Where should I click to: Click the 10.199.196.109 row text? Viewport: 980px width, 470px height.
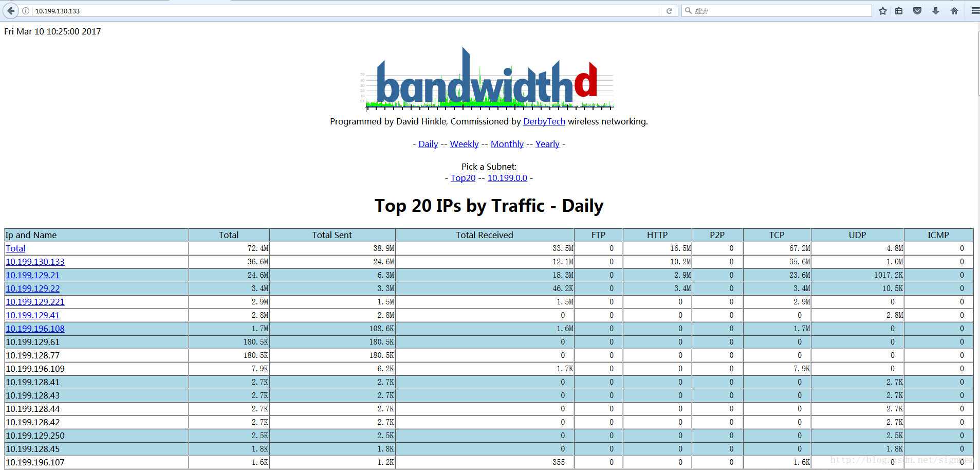[35, 369]
